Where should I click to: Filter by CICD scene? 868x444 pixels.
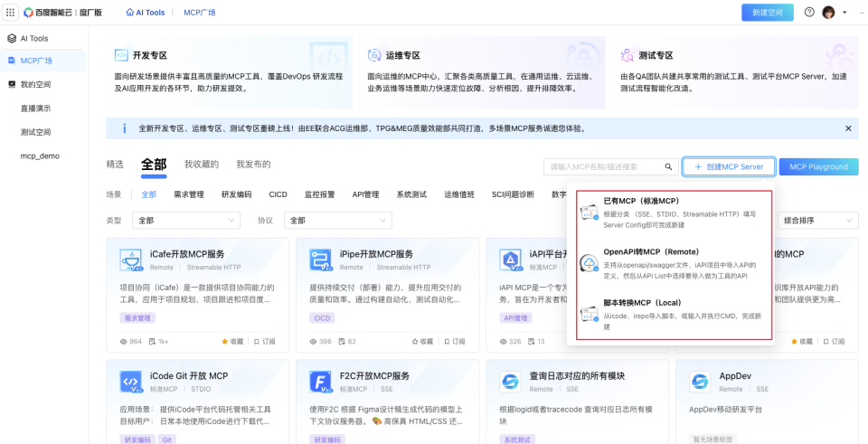pyautogui.click(x=278, y=194)
